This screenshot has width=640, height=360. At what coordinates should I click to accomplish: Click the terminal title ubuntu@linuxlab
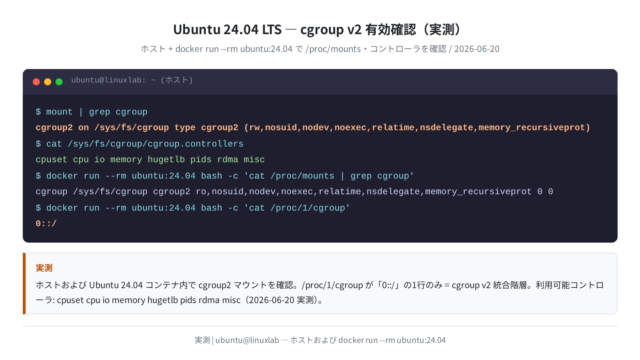pos(132,80)
